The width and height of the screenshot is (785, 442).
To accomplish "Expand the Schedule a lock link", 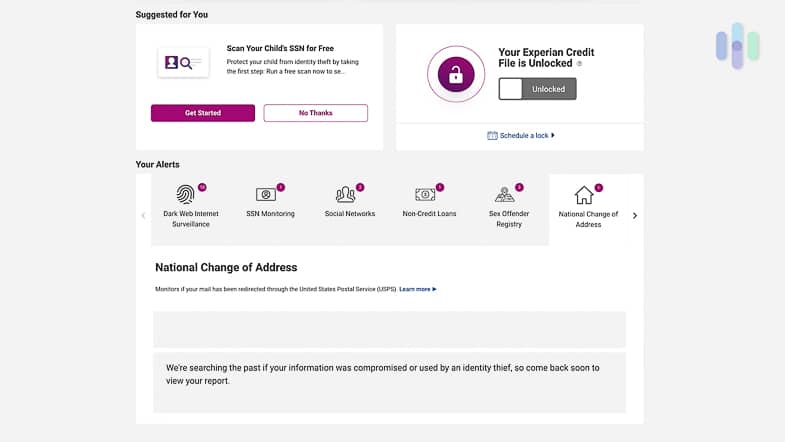I will pos(527,135).
